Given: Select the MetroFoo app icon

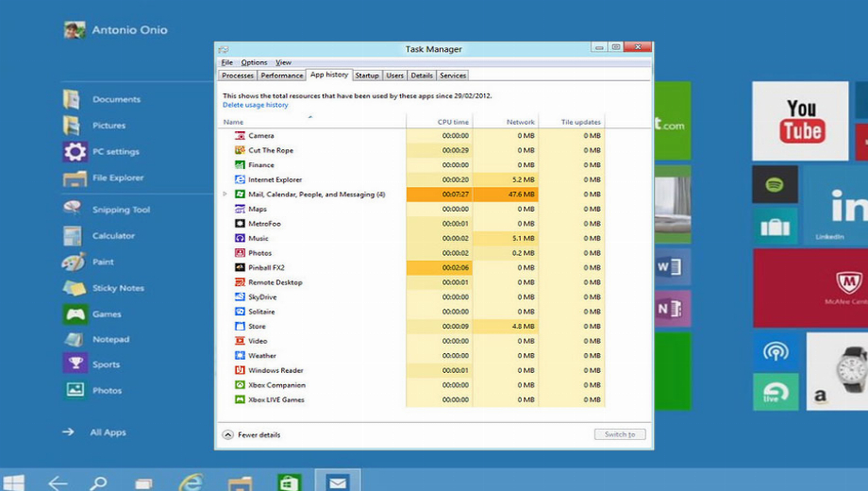Looking at the screenshot, I should click(240, 224).
